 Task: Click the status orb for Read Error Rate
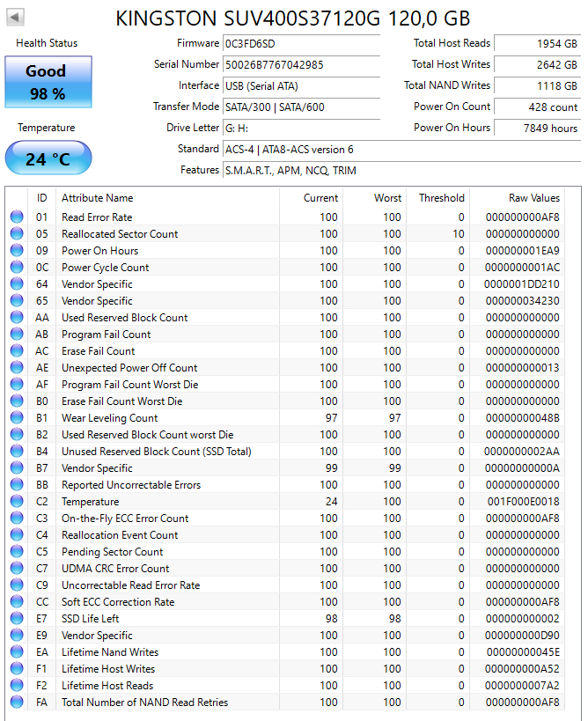pyautogui.click(x=17, y=217)
